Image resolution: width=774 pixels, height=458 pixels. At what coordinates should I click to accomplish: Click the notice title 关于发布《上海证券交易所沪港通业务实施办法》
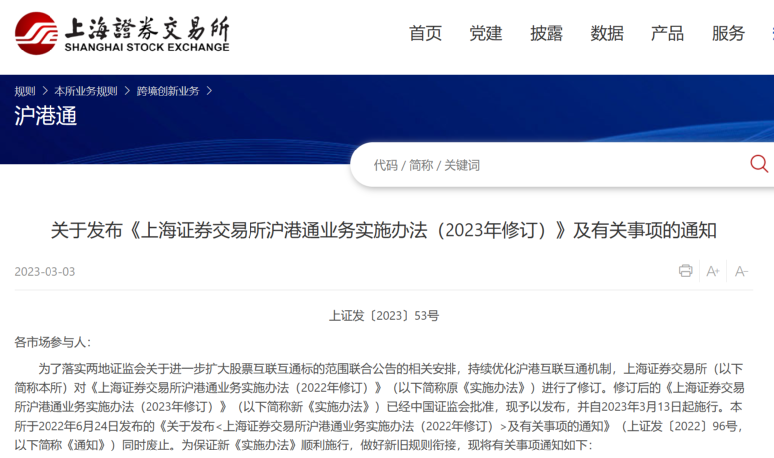click(384, 230)
